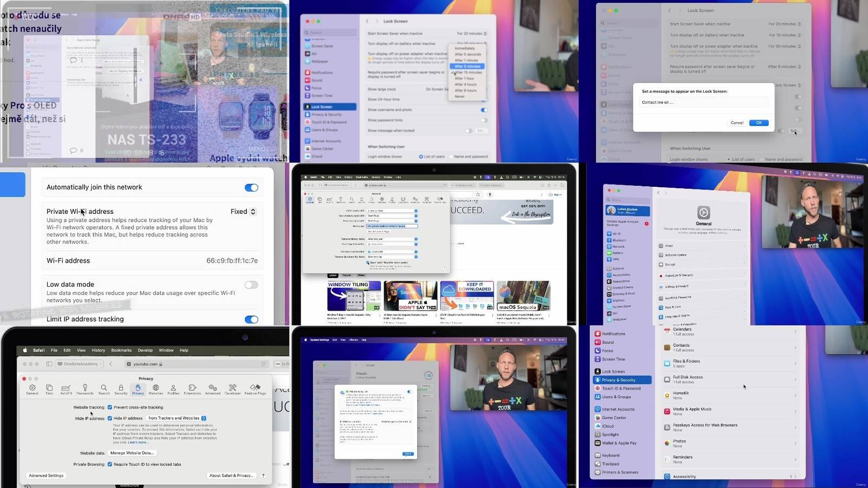Click the Contact me on message field
The height and width of the screenshot is (488, 868).
click(x=704, y=103)
